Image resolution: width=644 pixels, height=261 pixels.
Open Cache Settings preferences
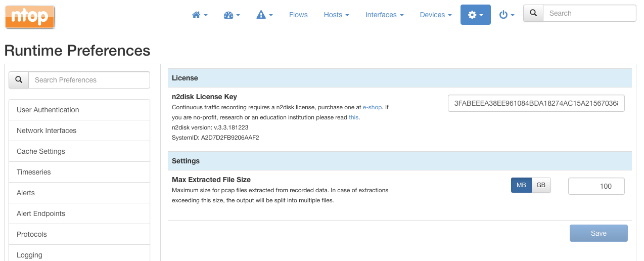(x=79, y=151)
